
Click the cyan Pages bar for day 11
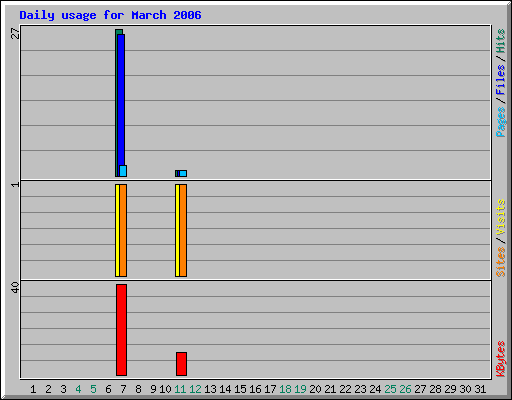(183, 173)
